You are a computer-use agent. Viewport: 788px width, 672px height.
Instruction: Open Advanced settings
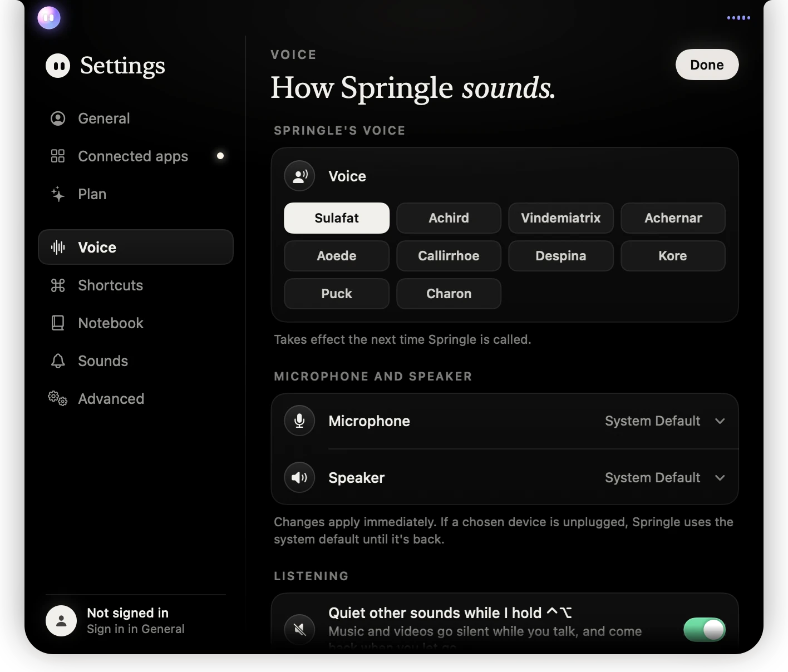136,399
